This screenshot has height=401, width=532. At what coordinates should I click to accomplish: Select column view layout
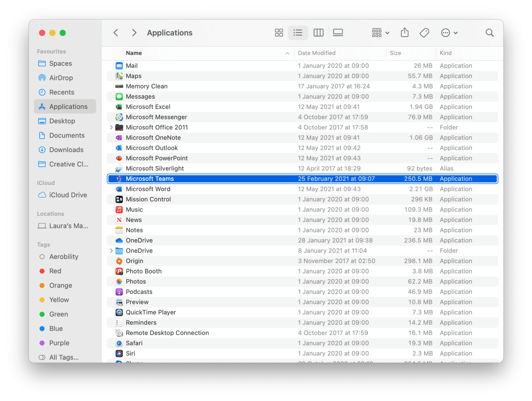(318, 33)
